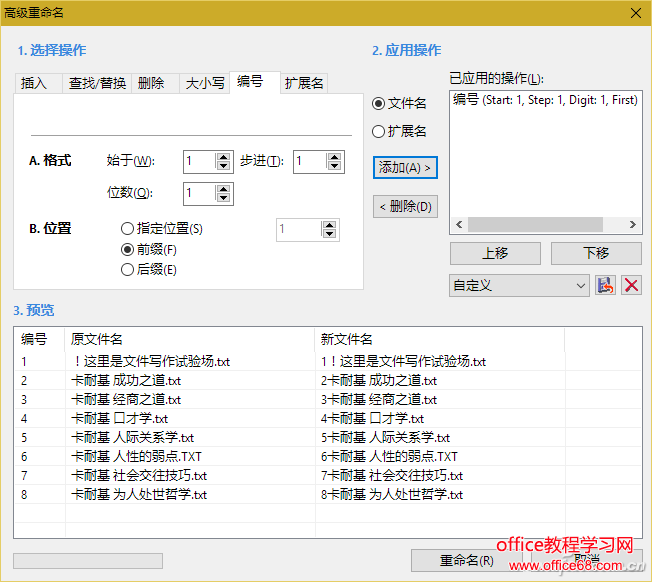This screenshot has width=652, height=582.
Task: Select the 编号 (Start: 1, Step: 1...) operation entry
Action: click(x=545, y=100)
